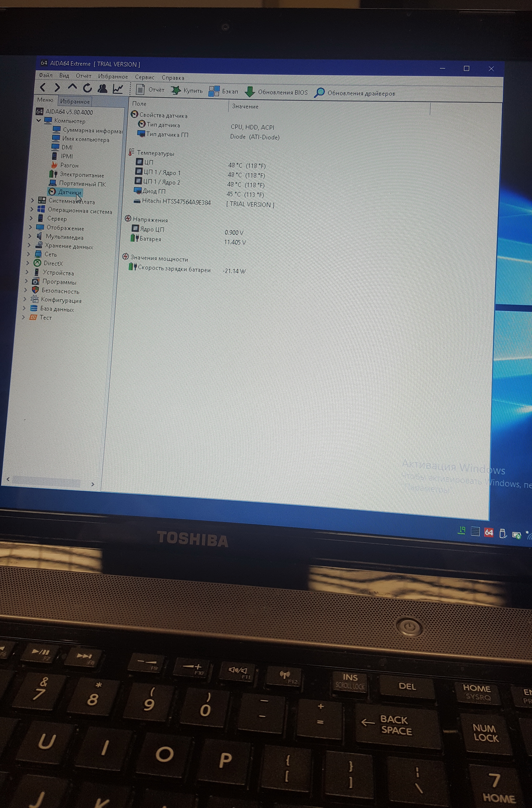Select Разгон tree item
The width and height of the screenshot is (532, 808).
point(64,165)
